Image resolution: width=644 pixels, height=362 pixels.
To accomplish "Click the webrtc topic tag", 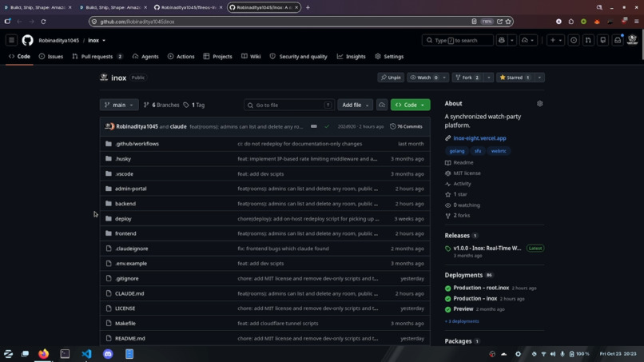I will (x=499, y=151).
